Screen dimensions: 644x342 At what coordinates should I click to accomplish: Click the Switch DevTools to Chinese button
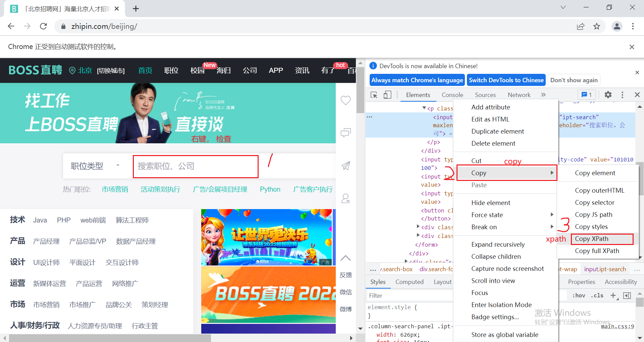(x=506, y=80)
